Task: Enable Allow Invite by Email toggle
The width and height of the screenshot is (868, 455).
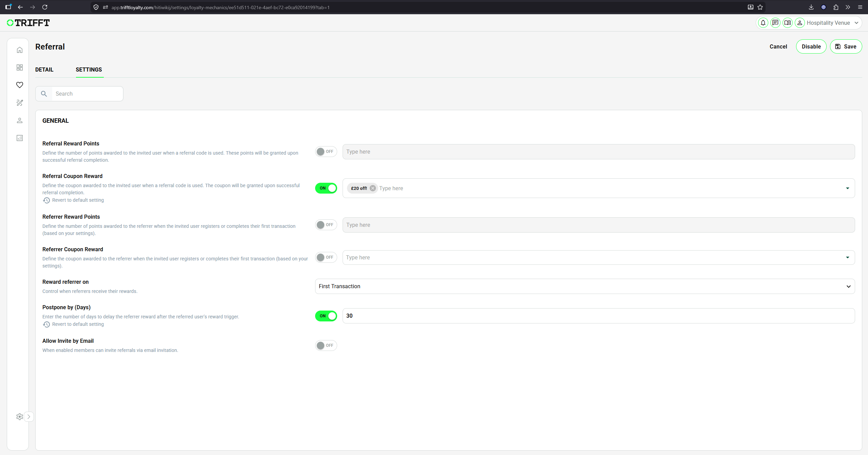Action: 326,345
